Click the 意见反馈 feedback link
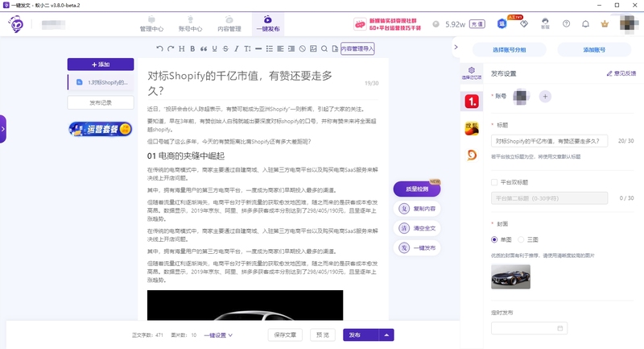The image size is (644, 349). [621, 73]
